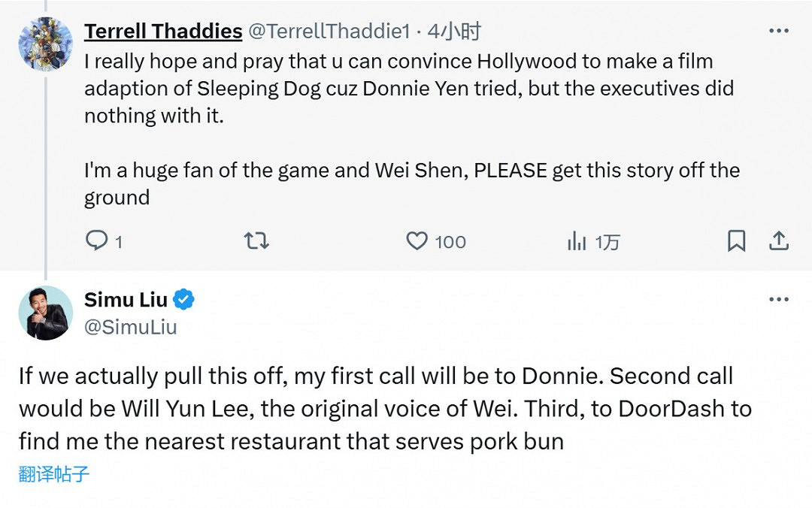Viewport: 812px width, 508px height.
Task: Click the reply count number 1
Action: pyautogui.click(x=119, y=242)
